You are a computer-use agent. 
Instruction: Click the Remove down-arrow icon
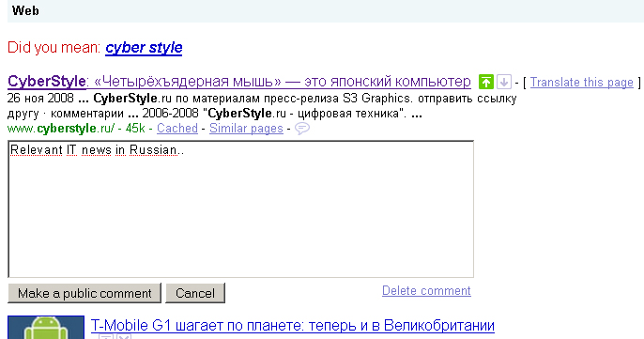click(x=504, y=82)
